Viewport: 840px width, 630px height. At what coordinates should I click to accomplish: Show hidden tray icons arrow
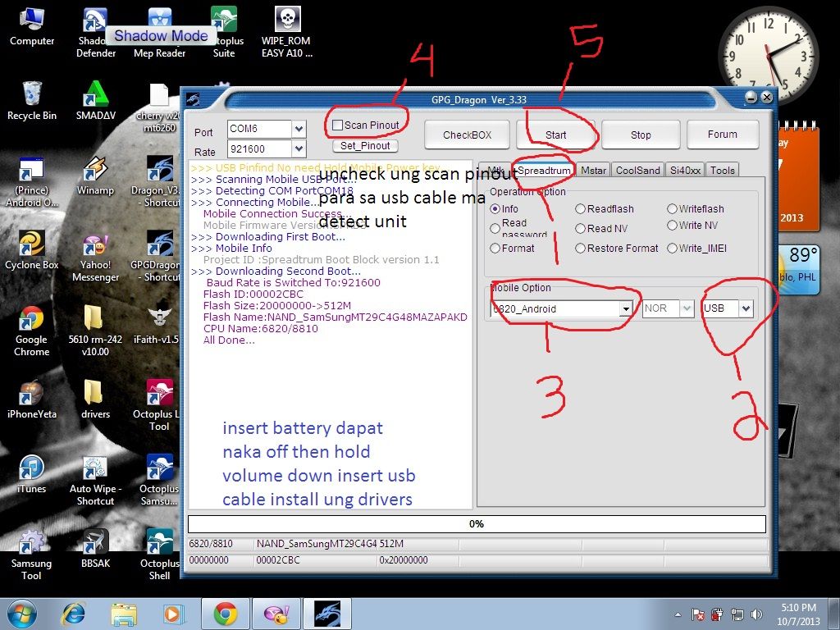[x=678, y=614]
